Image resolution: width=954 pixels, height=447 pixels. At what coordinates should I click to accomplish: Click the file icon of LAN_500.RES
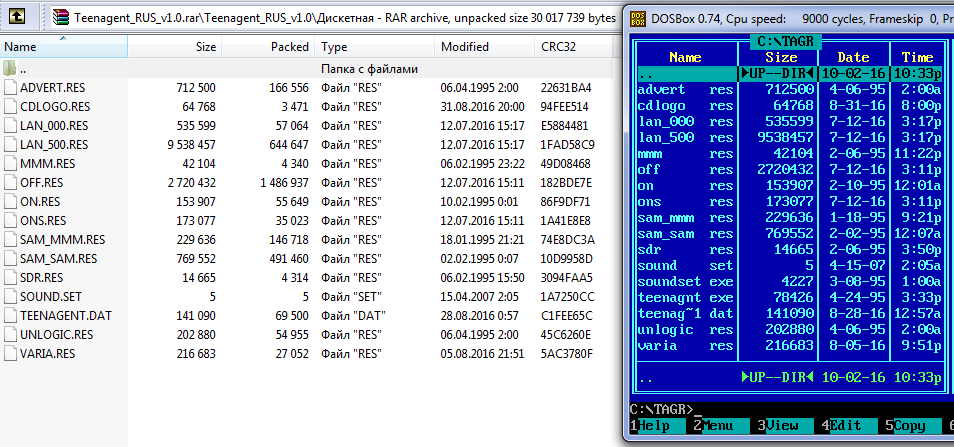tap(10, 145)
